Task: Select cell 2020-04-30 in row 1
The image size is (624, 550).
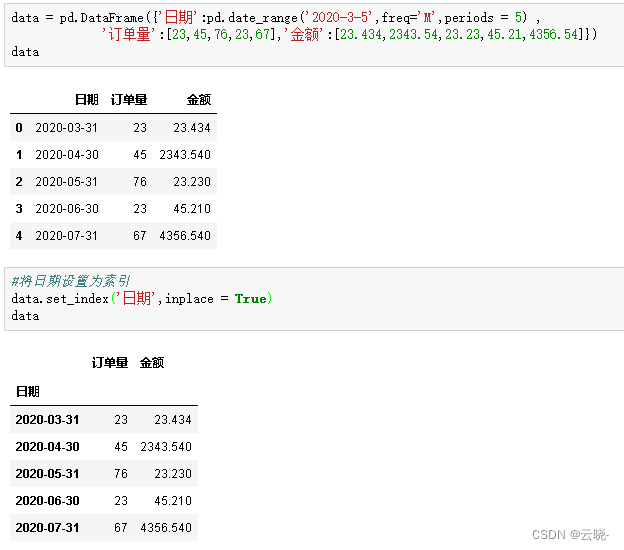Action: [67, 155]
